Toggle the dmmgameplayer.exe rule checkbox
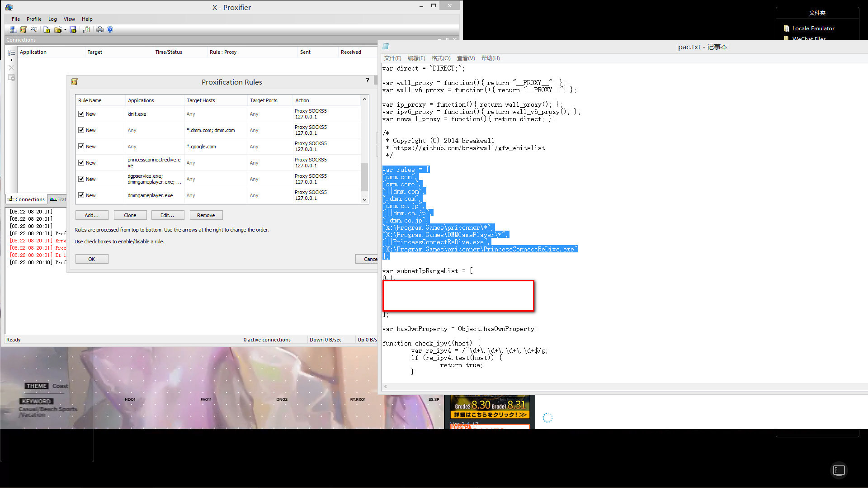 point(81,195)
